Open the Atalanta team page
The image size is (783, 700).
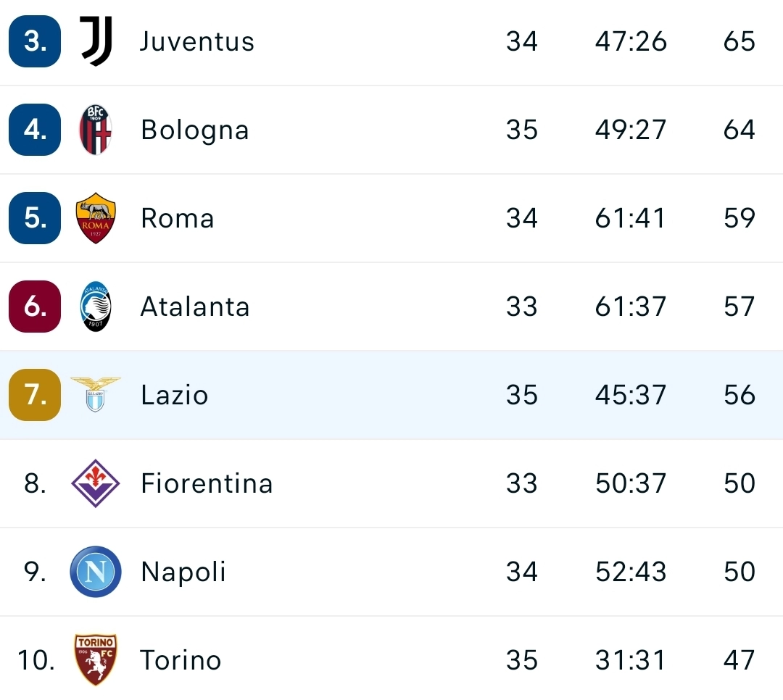click(194, 307)
